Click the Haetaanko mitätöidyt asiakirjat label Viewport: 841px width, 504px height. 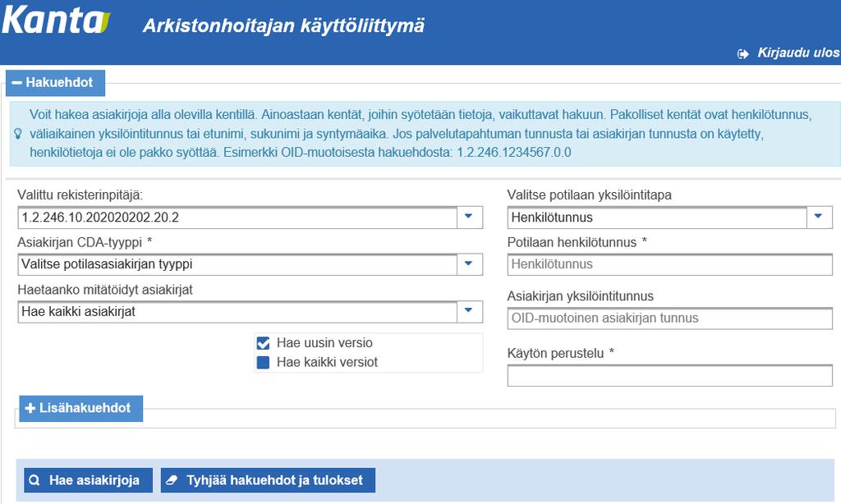point(105,290)
